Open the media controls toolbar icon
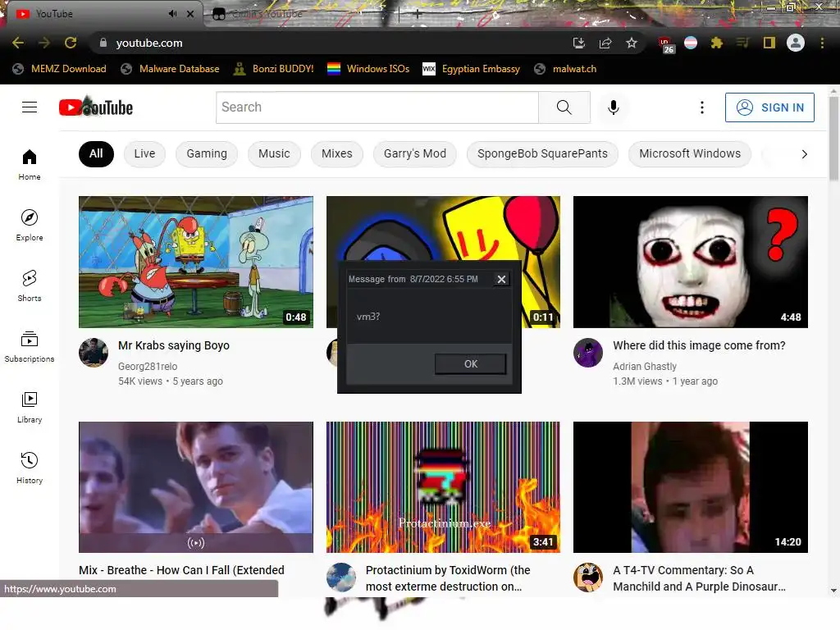Image resolution: width=840 pixels, height=630 pixels. click(742, 43)
